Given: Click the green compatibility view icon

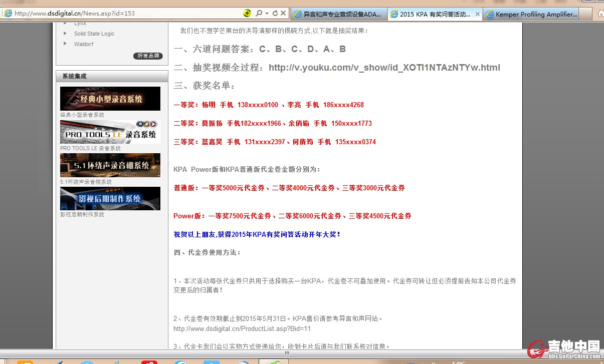Looking at the screenshot, I should 247,14.
